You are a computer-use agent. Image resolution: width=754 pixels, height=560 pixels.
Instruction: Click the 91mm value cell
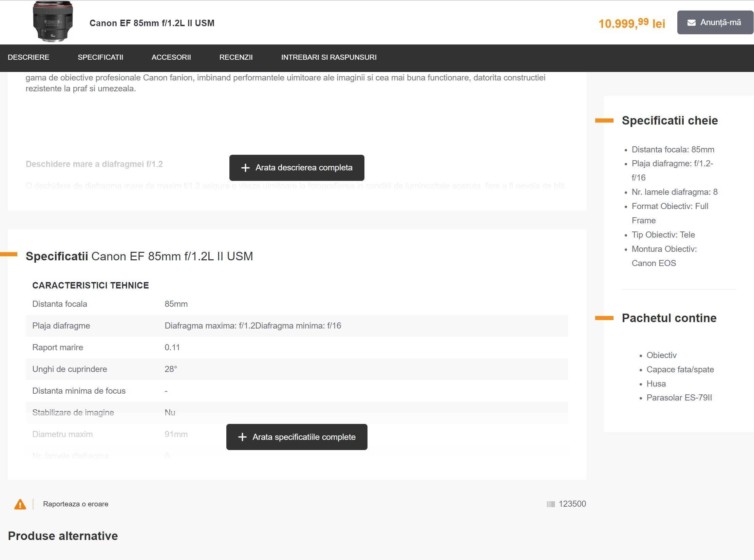point(176,434)
